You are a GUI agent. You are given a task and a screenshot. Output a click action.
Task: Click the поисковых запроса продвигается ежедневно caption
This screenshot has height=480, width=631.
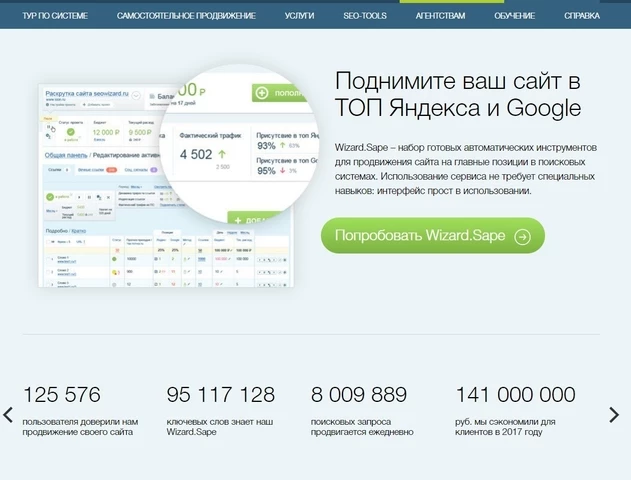click(362, 427)
